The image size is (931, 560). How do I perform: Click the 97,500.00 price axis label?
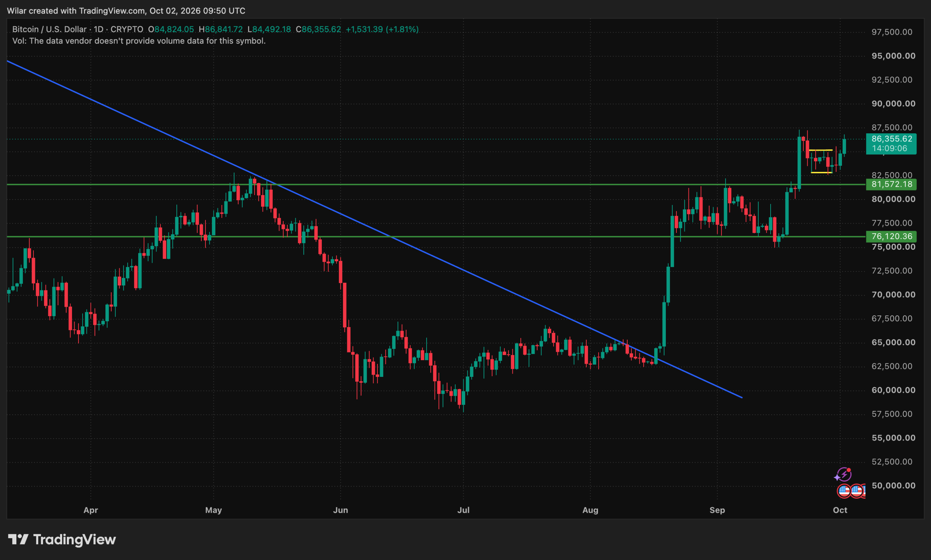892,32
